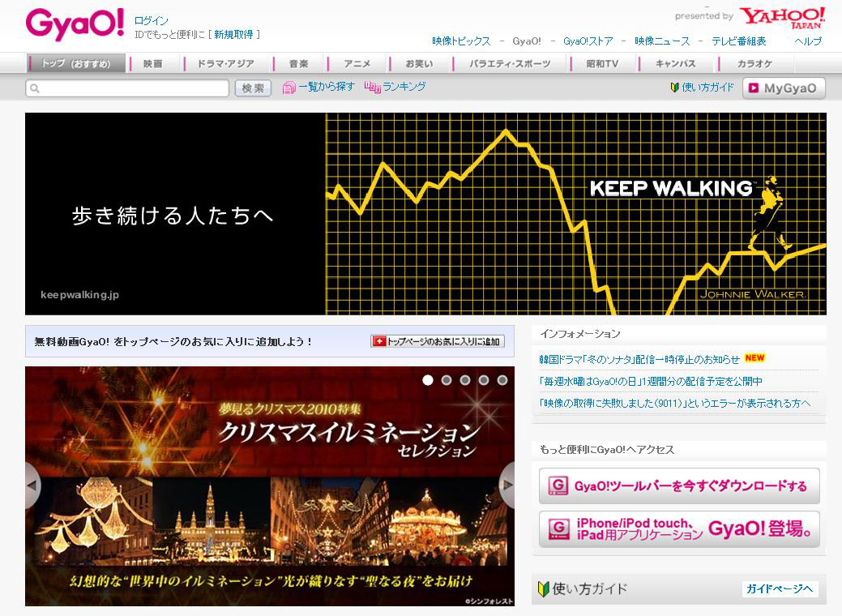The image size is (842, 616).
Task: Open the テレビ番組表 link
Action: (739, 41)
